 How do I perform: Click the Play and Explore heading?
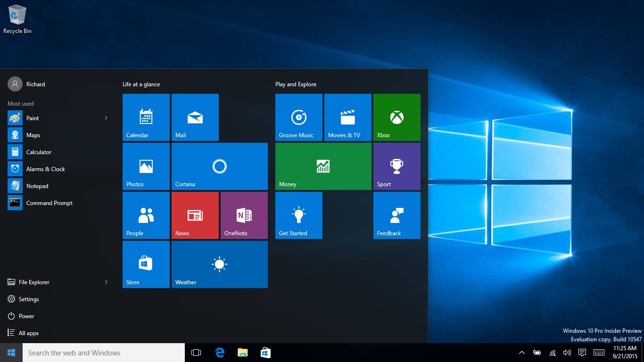click(296, 84)
